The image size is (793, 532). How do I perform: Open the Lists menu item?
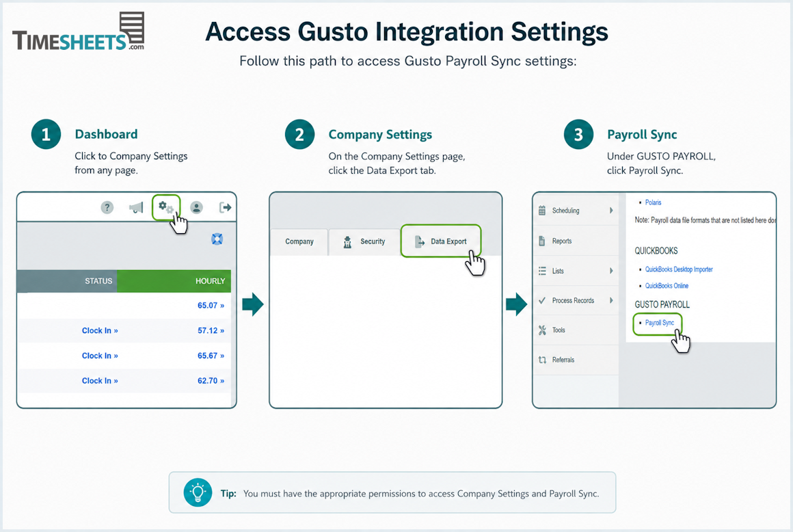[576, 271]
